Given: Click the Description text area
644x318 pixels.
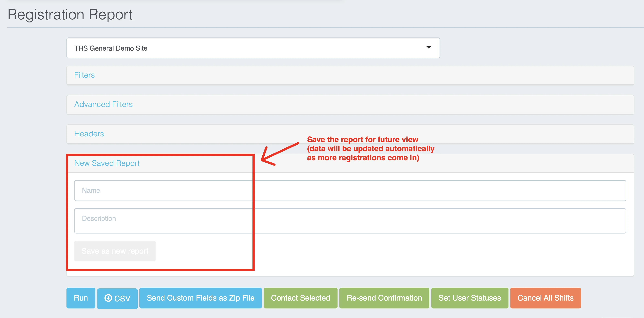Looking at the screenshot, I should click(350, 221).
